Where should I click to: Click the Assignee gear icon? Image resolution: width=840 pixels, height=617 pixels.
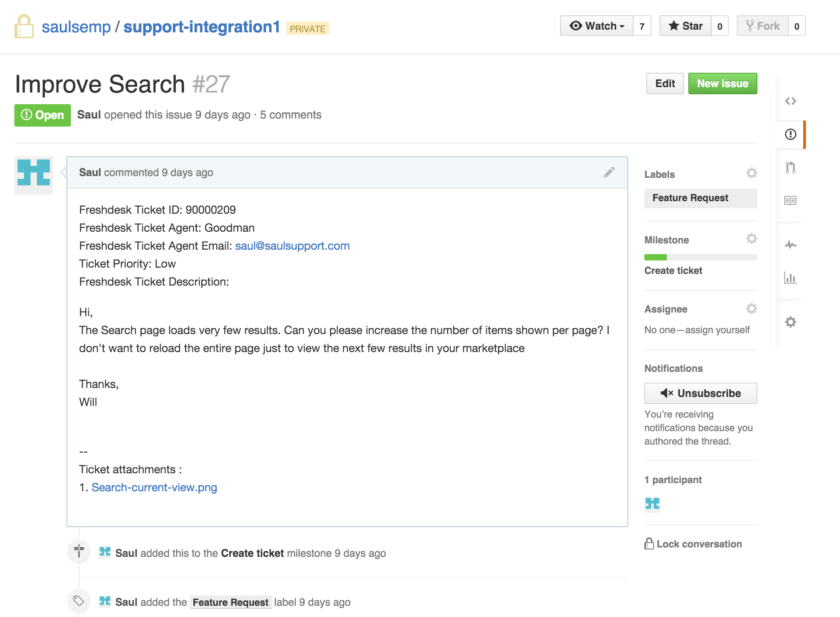coord(752,308)
